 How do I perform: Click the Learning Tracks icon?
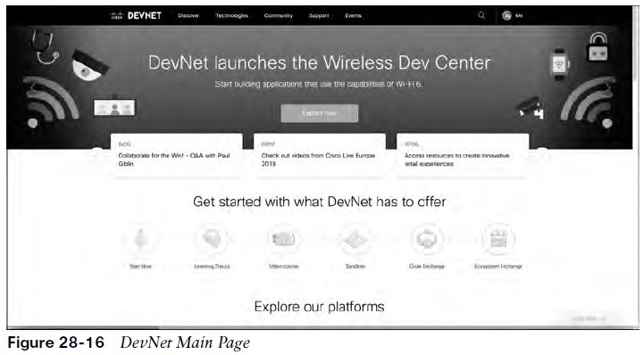pyautogui.click(x=212, y=239)
